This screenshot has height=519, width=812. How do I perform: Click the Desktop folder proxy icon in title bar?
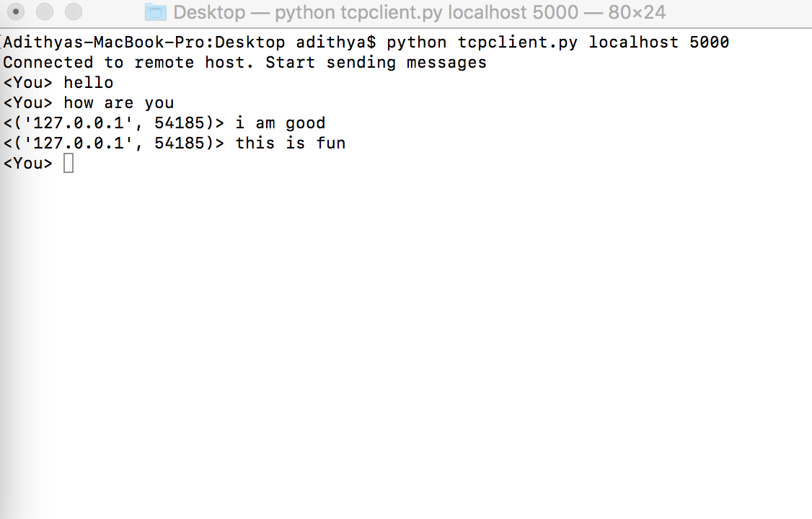coord(155,12)
